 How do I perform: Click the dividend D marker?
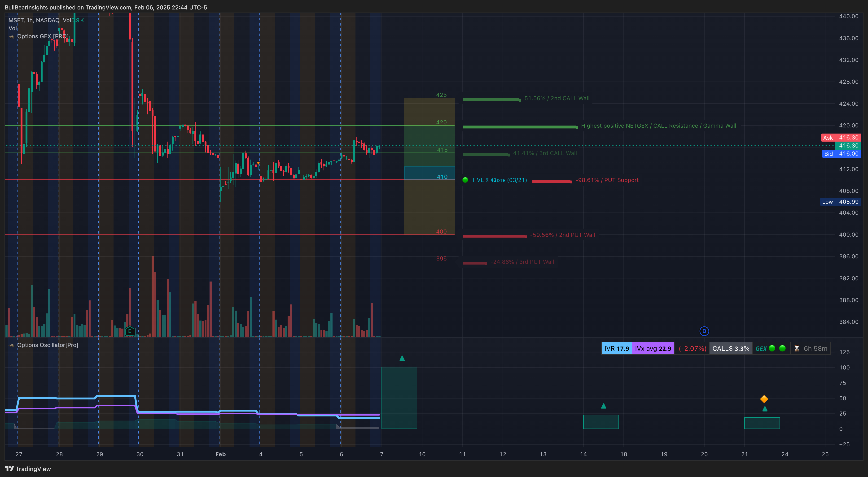(704, 331)
